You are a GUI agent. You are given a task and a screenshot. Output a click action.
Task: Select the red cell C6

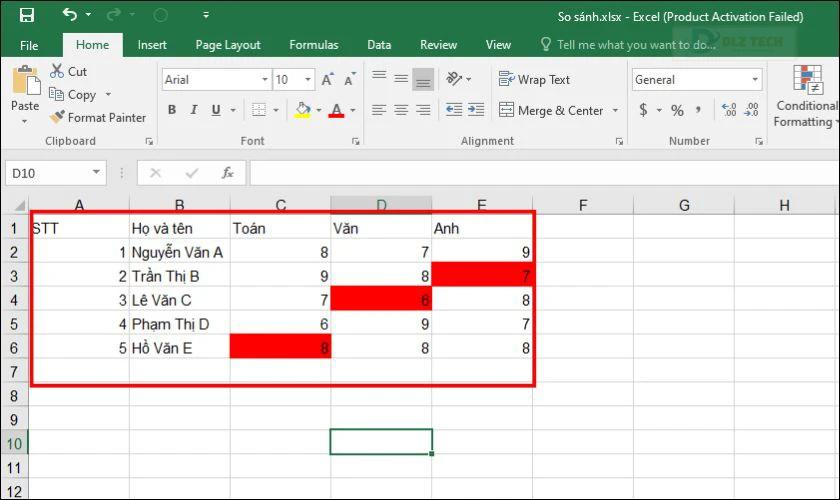point(281,347)
